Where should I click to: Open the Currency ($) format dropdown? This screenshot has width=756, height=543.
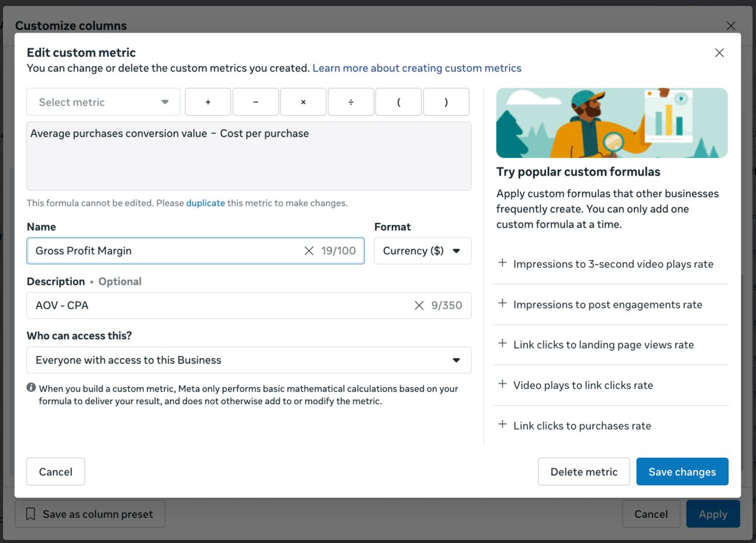click(x=422, y=250)
